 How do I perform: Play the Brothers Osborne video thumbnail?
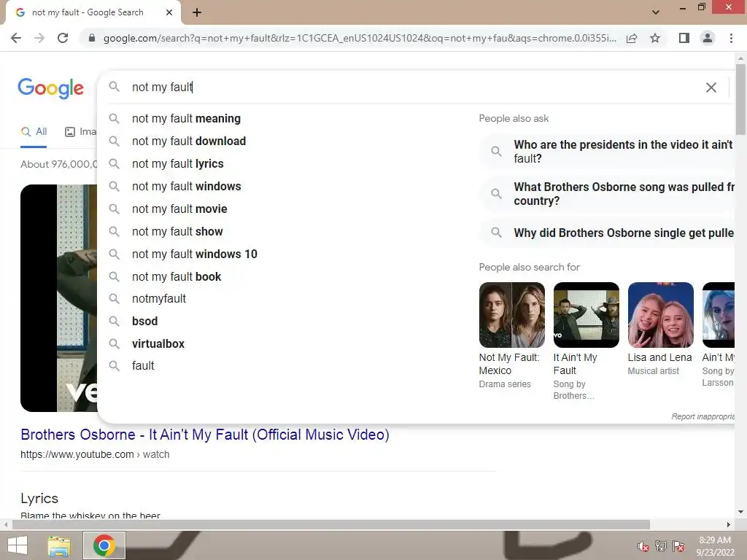point(58,298)
